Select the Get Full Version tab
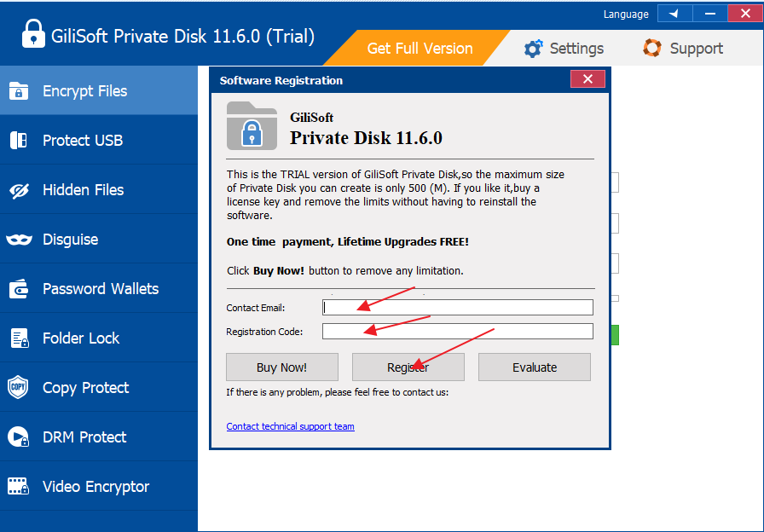The image size is (764, 532). point(420,49)
